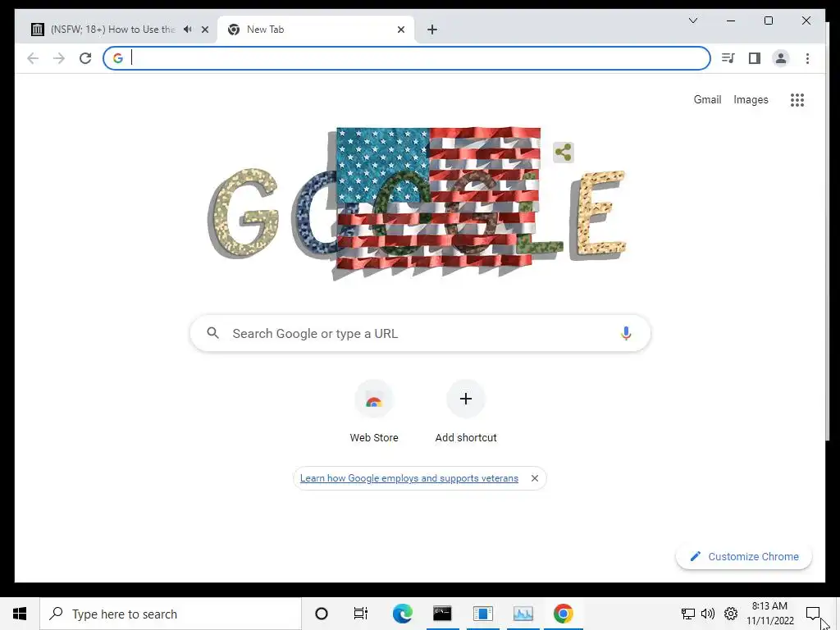The width and height of the screenshot is (840, 630).
Task: Open Microsoft Edge from the taskbar
Action: [x=402, y=614]
